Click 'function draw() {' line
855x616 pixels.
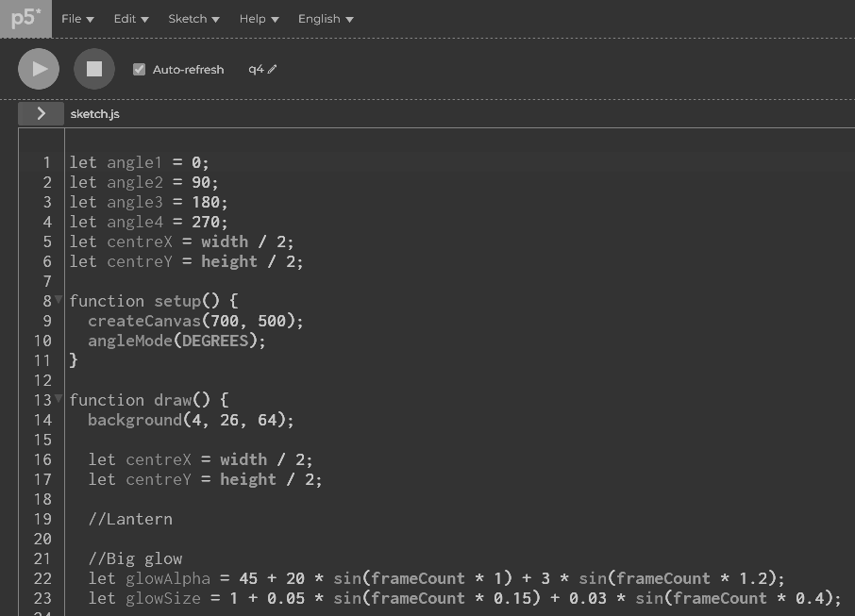coord(149,400)
